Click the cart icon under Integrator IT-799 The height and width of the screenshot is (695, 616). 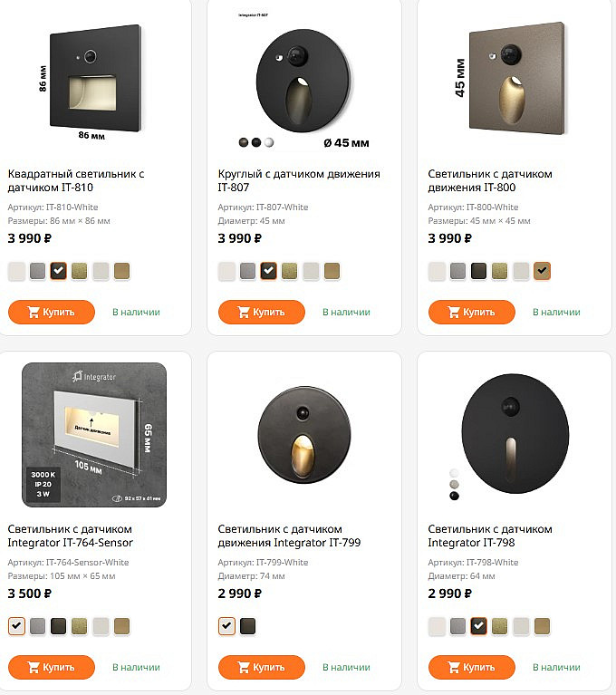click(x=244, y=668)
